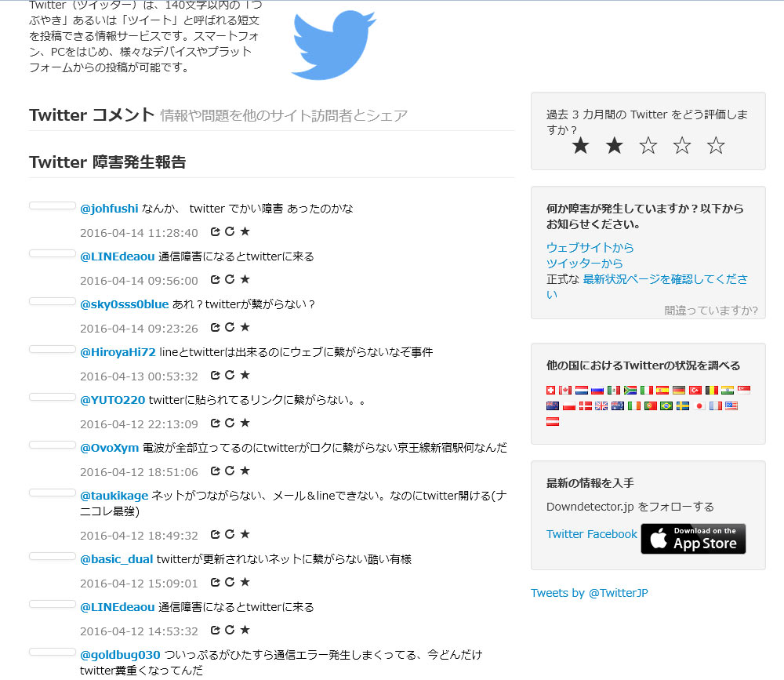
Task: Report a problem via ツイッターから link
Action: (585, 264)
